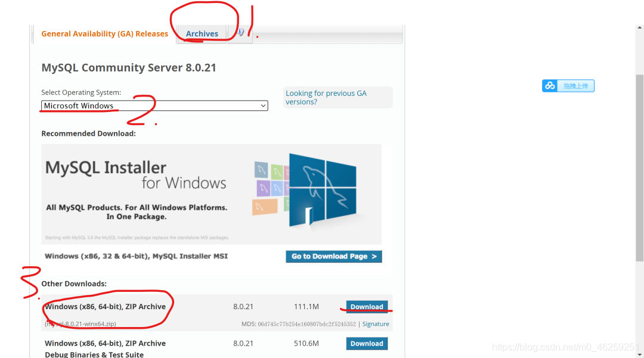Download the 111.1M ZIP Archive
Image resolution: width=644 pixels, height=358 pixels.
point(367,307)
